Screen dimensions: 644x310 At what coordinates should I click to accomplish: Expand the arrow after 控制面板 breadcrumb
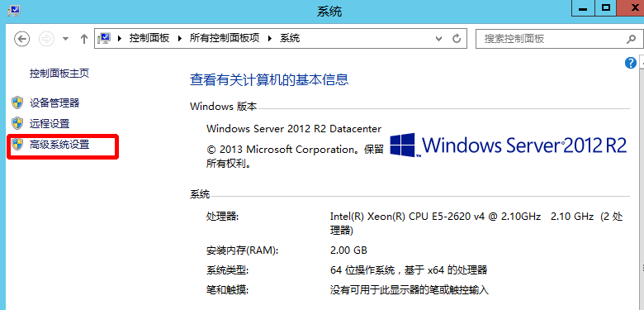point(179,39)
